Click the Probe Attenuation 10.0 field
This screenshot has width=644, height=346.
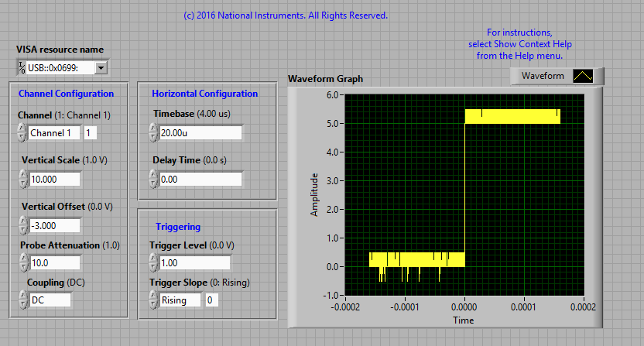(56, 263)
